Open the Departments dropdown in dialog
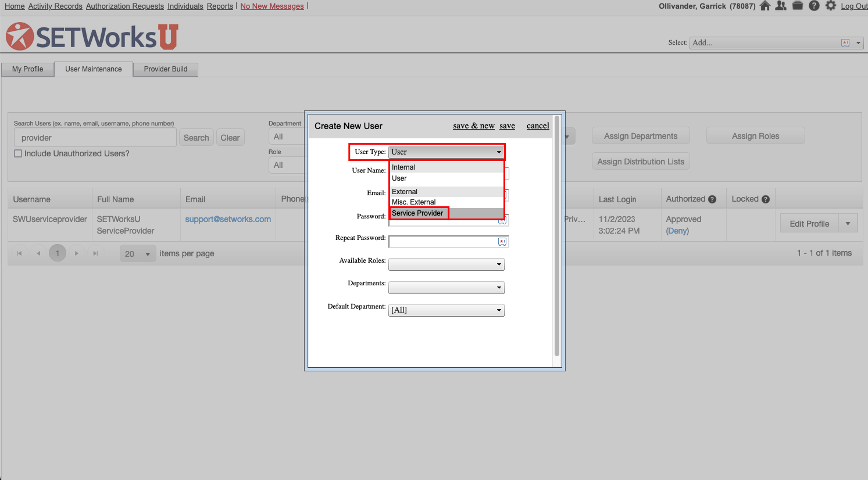The height and width of the screenshot is (480, 868). point(446,287)
